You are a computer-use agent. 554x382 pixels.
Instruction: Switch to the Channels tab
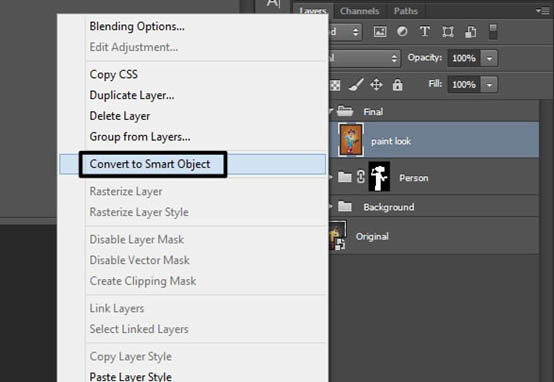click(x=359, y=11)
